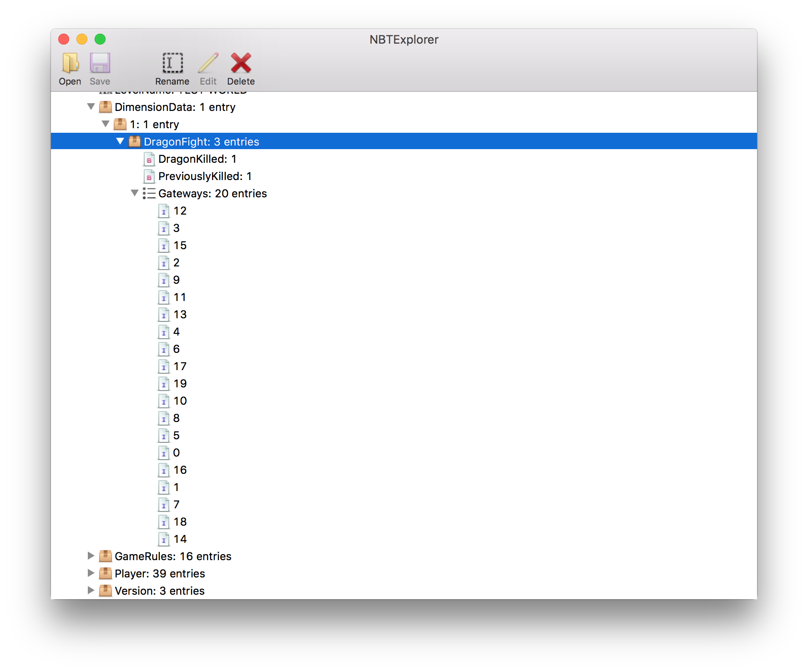Click the Rename toolbar icon
Image resolution: width=808 pixels, height=672 pixels.
point(172,64)
